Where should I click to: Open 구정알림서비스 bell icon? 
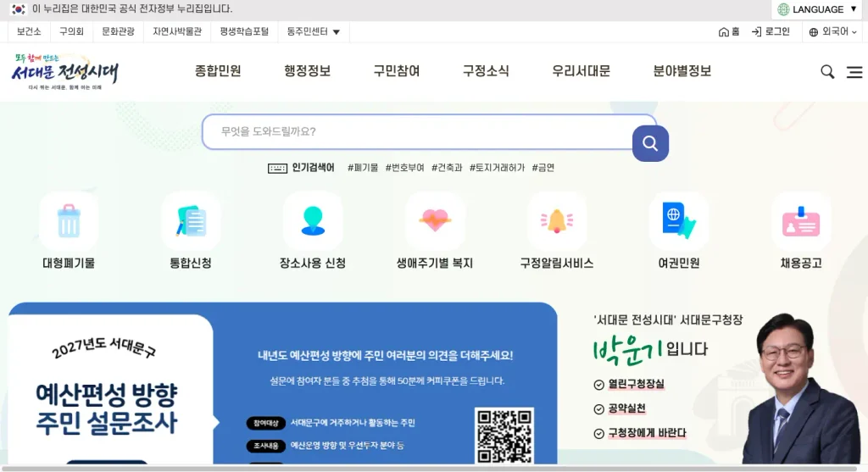pyautogui.click(x=557, y=221)
